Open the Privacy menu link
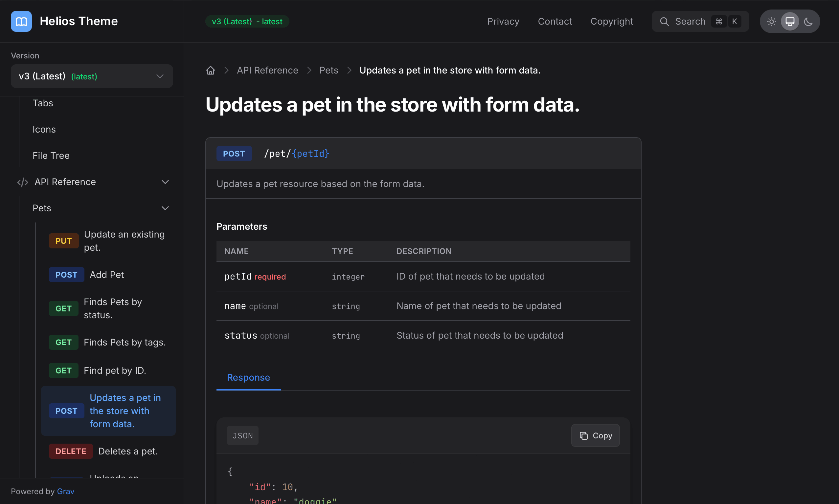The height and width of the screenshot is (504, 839). (503, 21)
